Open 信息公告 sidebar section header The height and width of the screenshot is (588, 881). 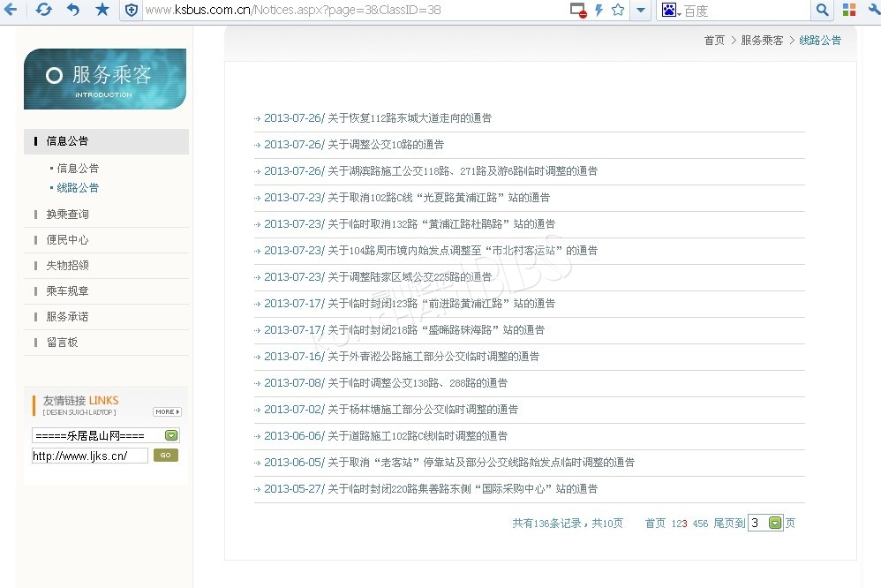pos(106,141)
